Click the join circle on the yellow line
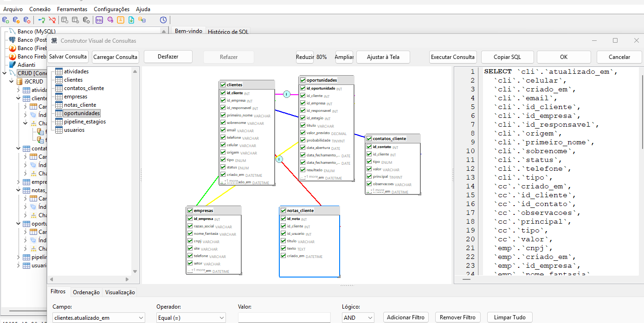 coord(279,160)
